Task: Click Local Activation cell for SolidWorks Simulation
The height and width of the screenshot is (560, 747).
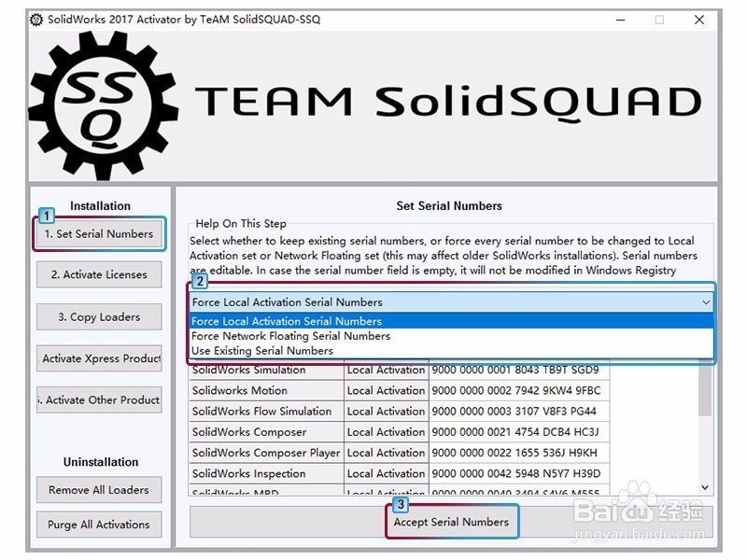Action: pyautogui.click(x=387, y=370)
